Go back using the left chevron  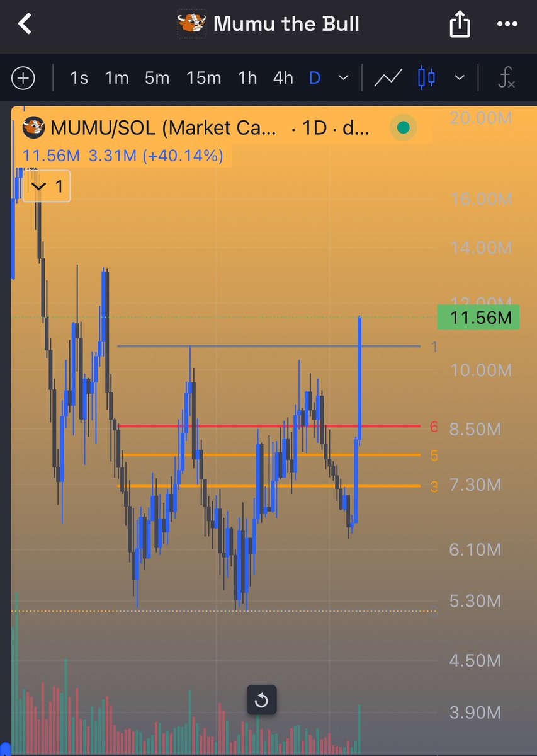coord(25,25)
